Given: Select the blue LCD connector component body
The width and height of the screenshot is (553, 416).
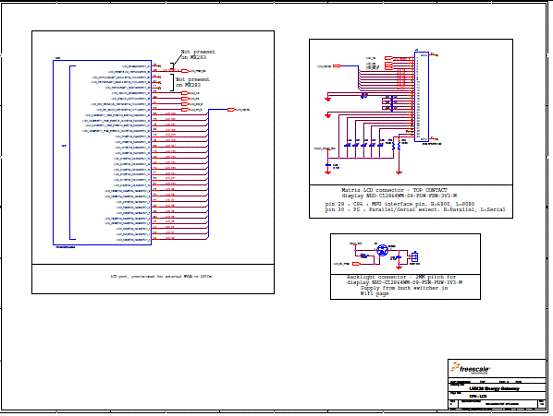Looking at the screenshot, I should pos(421,97).
